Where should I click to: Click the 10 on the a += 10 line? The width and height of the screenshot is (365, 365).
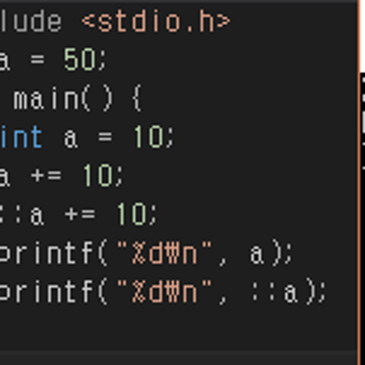tap(97, 176)
